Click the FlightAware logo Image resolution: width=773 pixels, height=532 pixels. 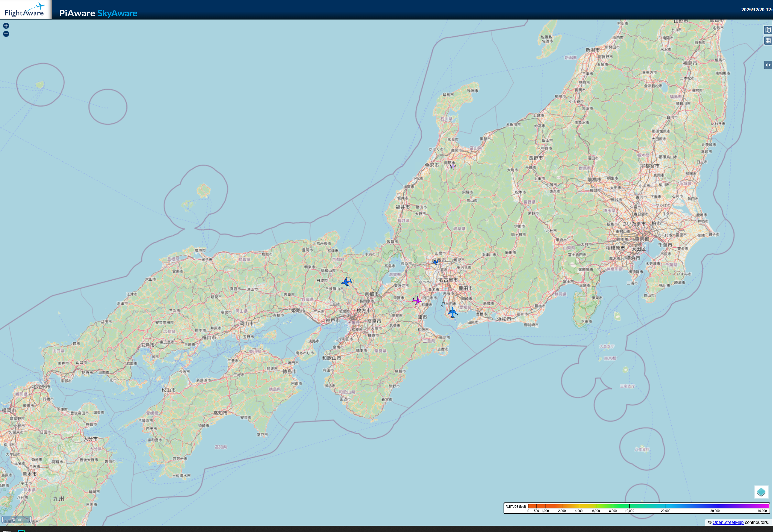point(25,10)
